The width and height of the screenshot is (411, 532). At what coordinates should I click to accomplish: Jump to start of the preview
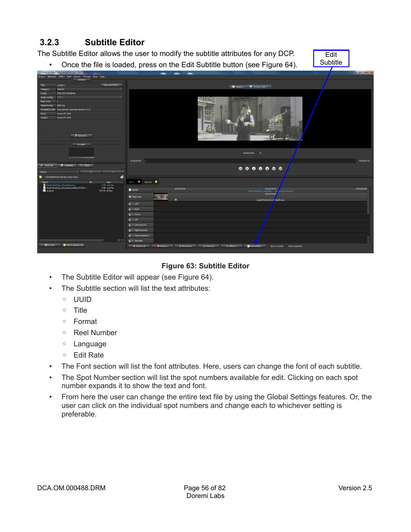click(240, 168)
